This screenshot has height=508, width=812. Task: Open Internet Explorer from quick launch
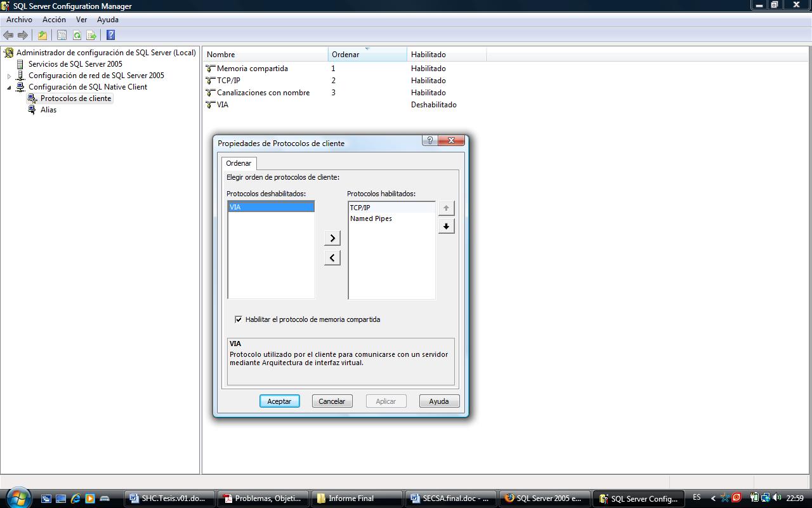click(x=75, y=498)
